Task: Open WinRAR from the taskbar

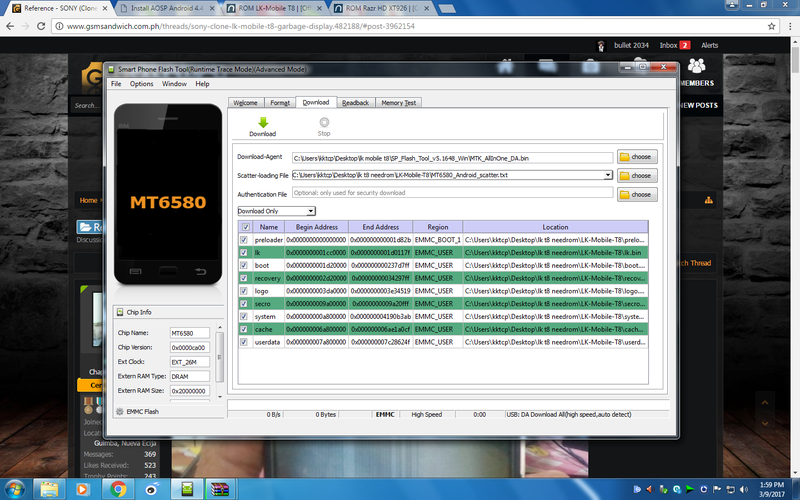Action: pos(220,489)
